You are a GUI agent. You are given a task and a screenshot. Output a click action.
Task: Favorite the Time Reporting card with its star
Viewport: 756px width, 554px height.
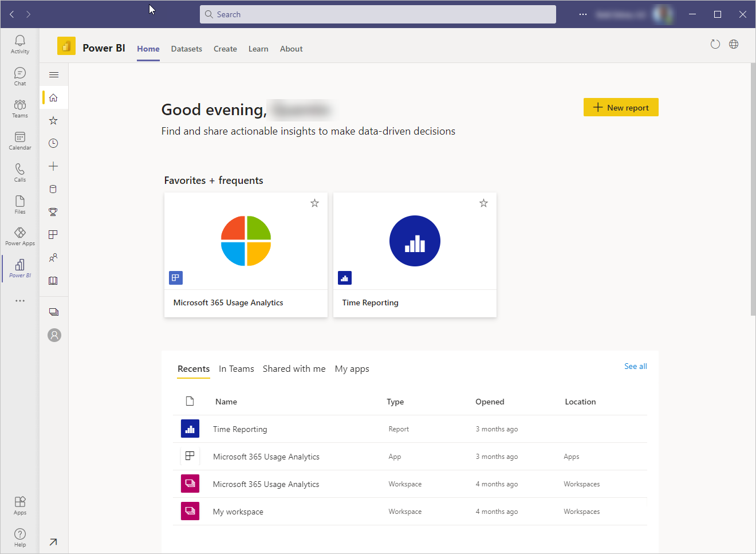(483, 203)
